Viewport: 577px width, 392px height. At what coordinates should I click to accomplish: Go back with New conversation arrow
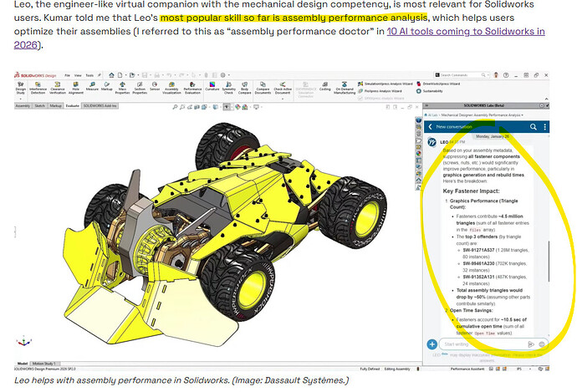[430, 127]
